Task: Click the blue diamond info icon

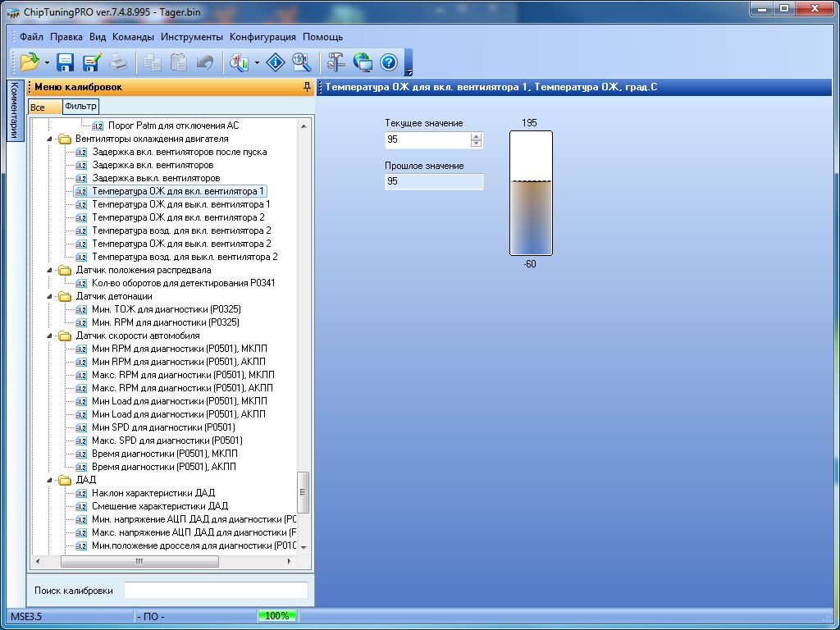Action: click(276, 62)
